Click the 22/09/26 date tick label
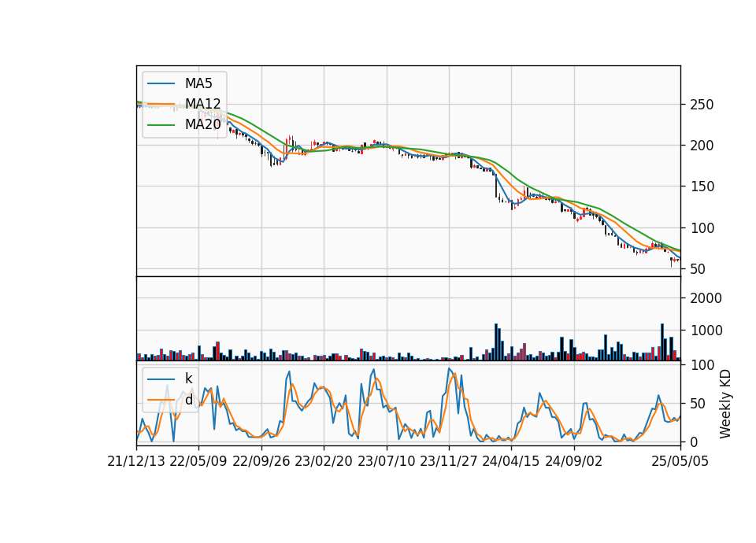 point(261,461)
